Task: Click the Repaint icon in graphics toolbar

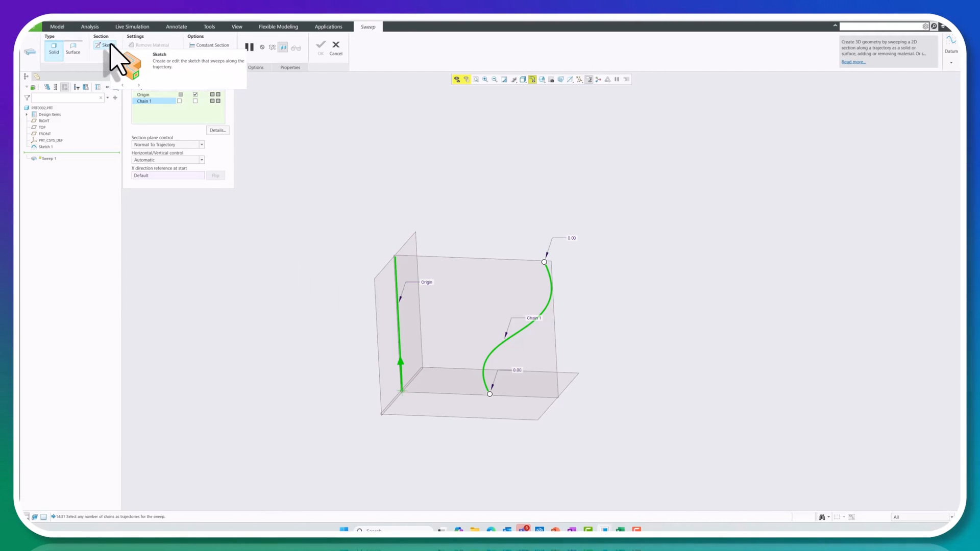Action: pos(504,80)
